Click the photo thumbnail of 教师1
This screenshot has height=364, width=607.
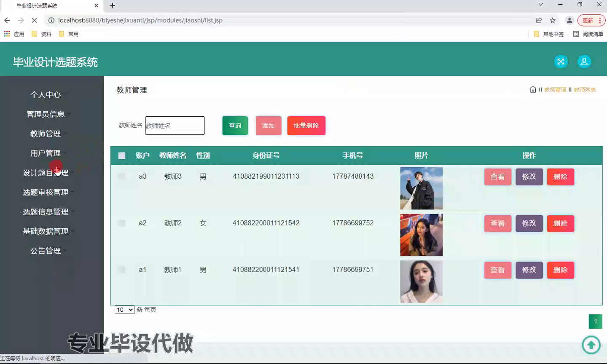pos(422,282)
